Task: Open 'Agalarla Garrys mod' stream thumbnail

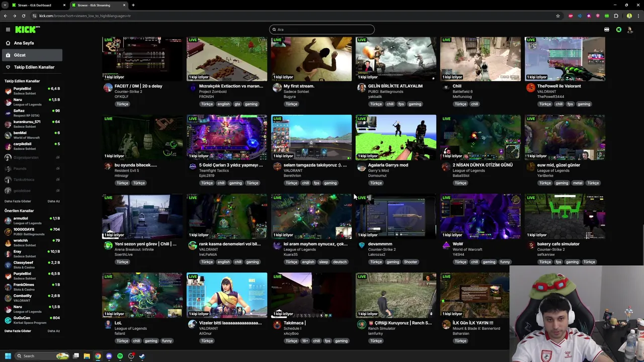Action: [x=396, y=137]
